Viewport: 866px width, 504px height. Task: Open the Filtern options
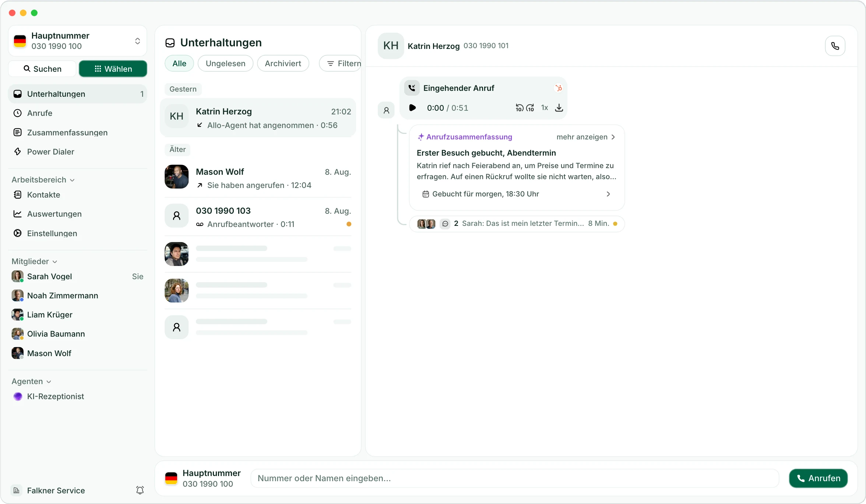tap(341, 63)
